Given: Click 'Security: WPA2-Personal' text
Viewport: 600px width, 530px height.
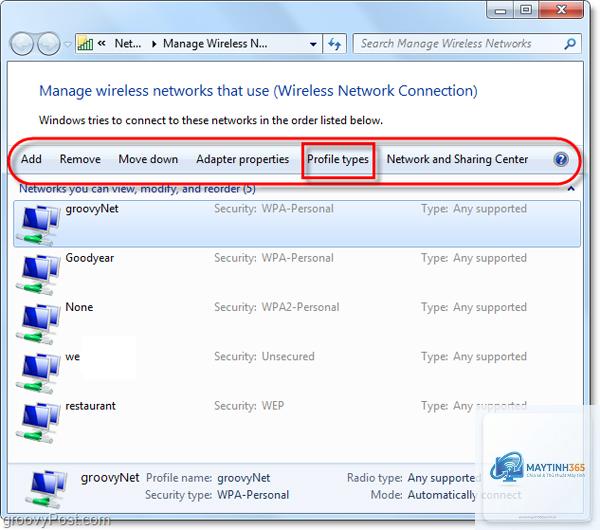Looking at the screenshot, I should 277,307.
